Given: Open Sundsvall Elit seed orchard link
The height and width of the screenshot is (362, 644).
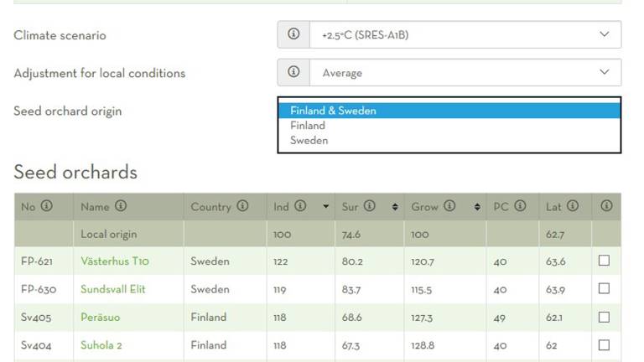Looking at the screenshot, I should [x=113, y=289].
